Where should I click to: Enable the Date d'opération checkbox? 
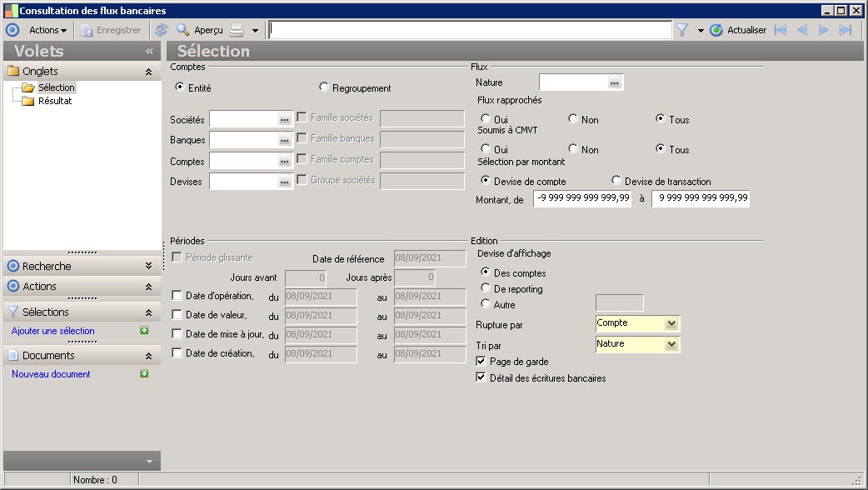(x=177, y=295)
